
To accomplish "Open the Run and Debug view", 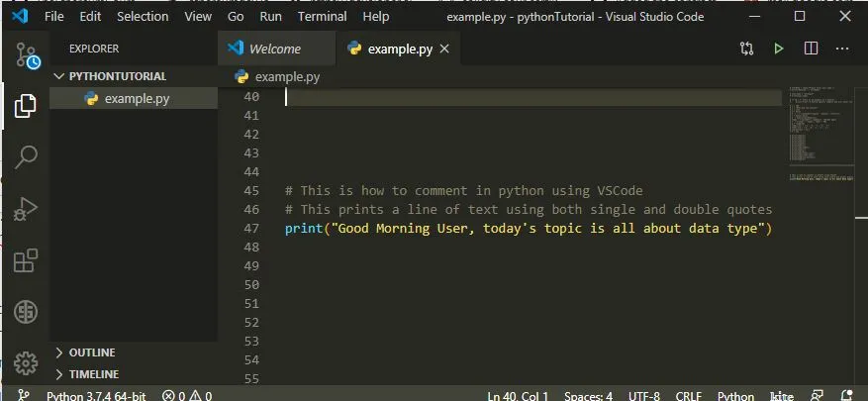I will (x=26, y=209).
